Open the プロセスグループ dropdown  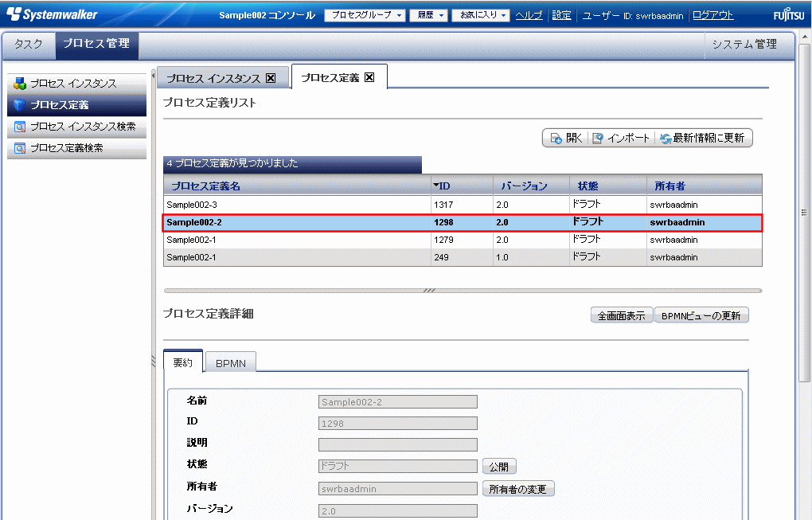(x=365, y=15)
